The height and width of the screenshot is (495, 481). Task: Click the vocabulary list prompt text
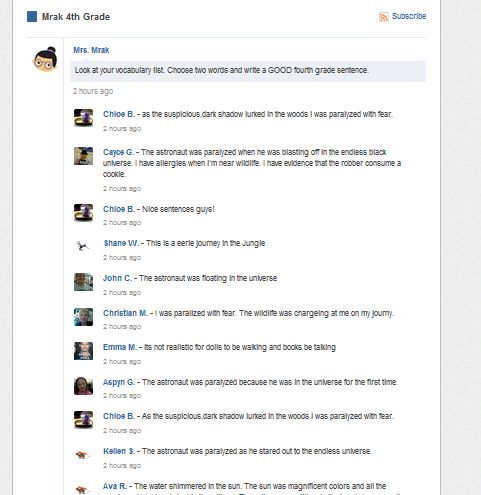click(x=222, y=70)
